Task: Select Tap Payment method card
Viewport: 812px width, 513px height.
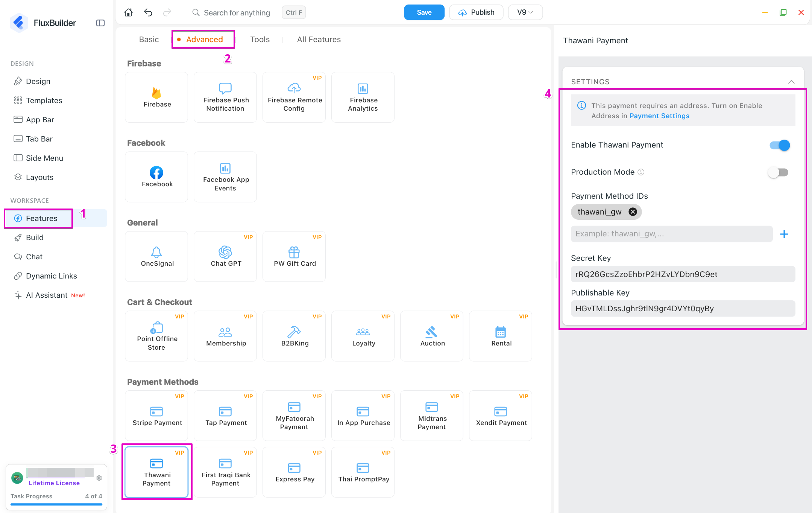Action: tap(225, 416)
